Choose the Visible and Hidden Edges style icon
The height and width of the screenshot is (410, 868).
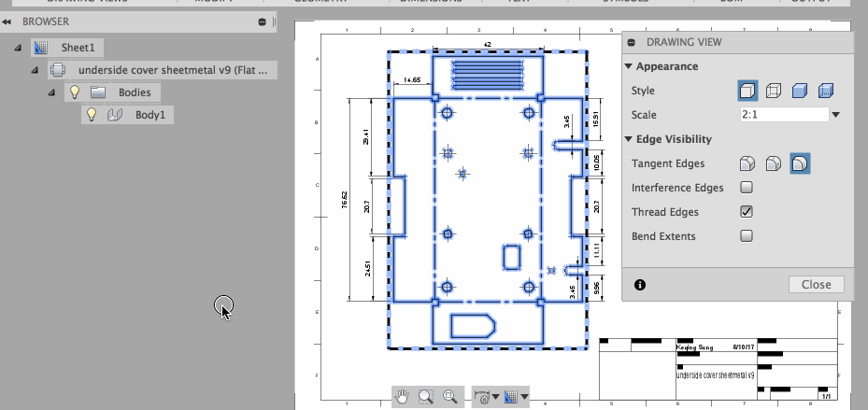point(774,91)
